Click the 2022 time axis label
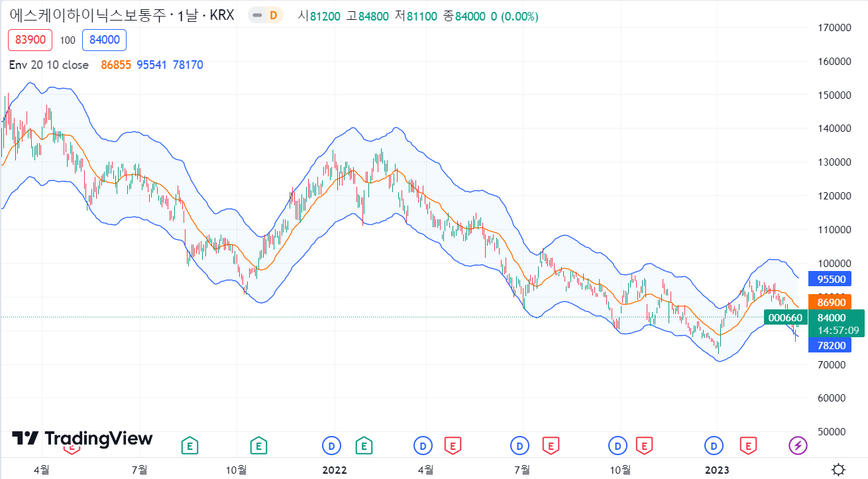 (335, 470)
